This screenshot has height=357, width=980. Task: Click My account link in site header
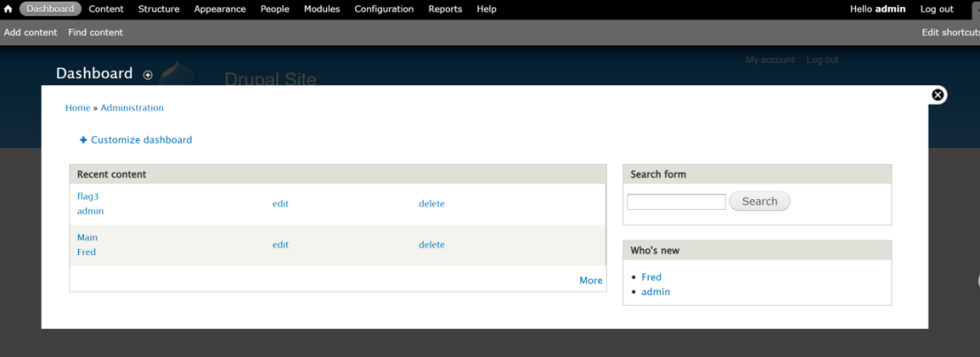770,60
